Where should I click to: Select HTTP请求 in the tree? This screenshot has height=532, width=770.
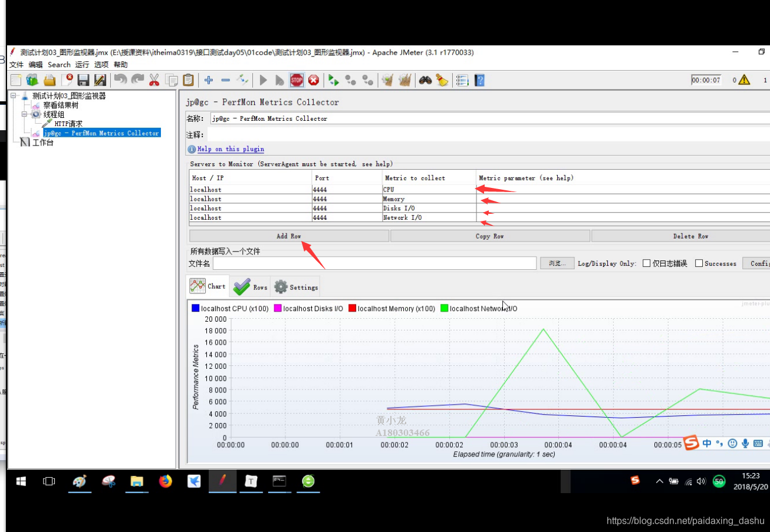(68, 124)
